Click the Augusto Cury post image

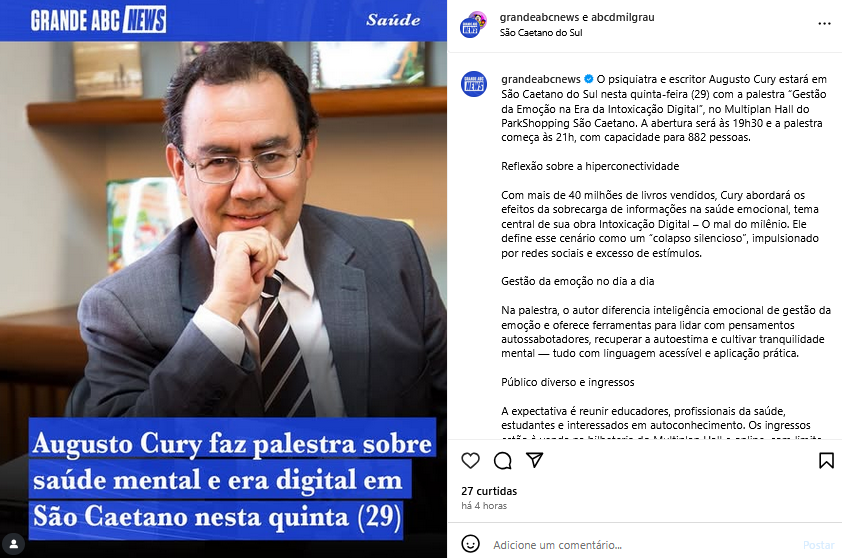coord(223,279)
